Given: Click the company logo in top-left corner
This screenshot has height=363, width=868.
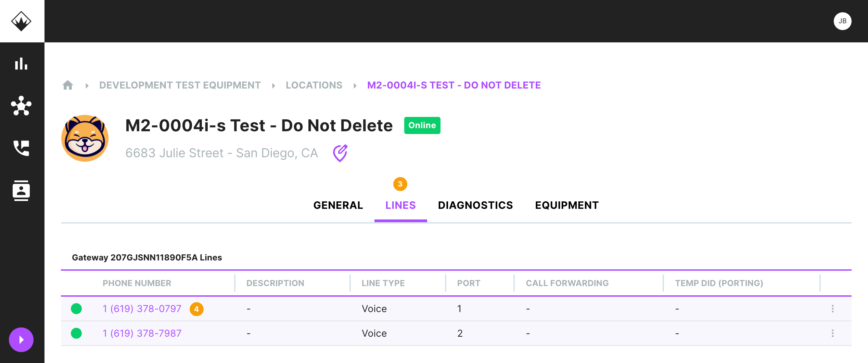Looking at the screenshot, I should 22,21.
